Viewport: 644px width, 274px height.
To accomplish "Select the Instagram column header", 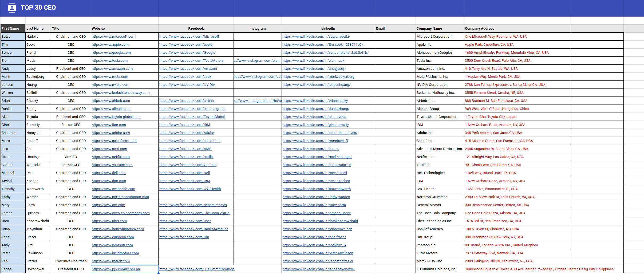I will pyautogui.click(x=258, y=29).
